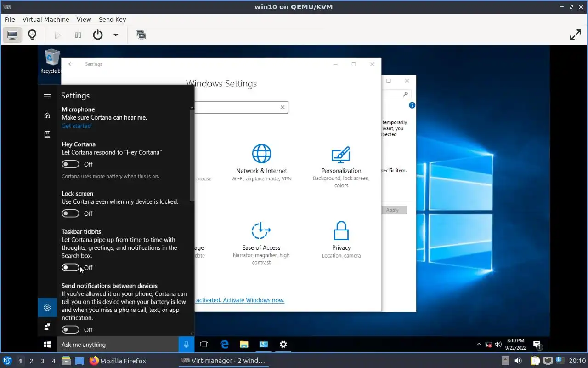This screenshot has height=368, width=588.
Task: Open Cortana feedback icon
Action: click(x=47, y=327)
